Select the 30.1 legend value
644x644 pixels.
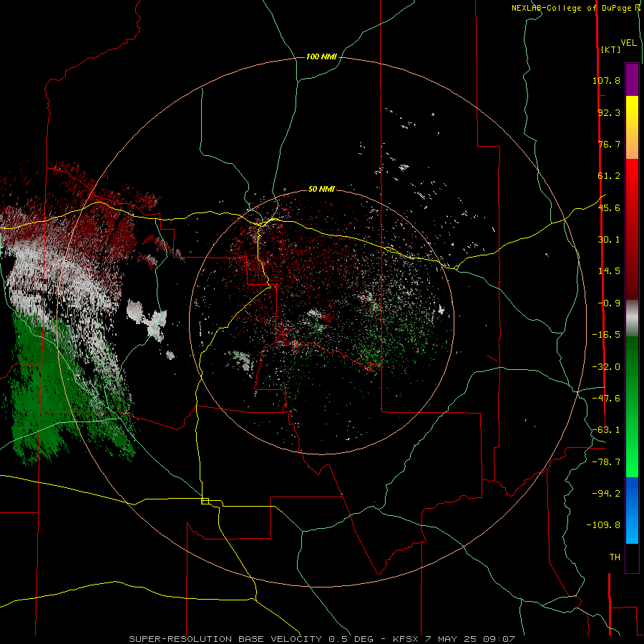(x=609, y=240)
